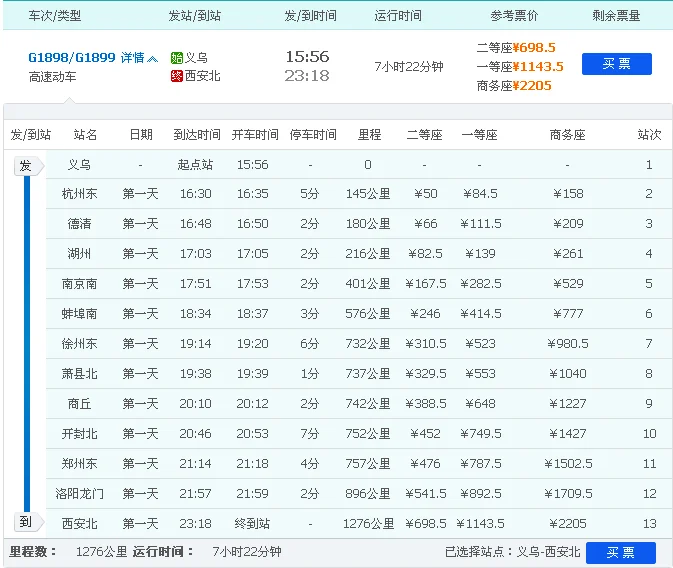Click the 开车时间 detail column header
673x568 pixels.
(x=255, y=135)
